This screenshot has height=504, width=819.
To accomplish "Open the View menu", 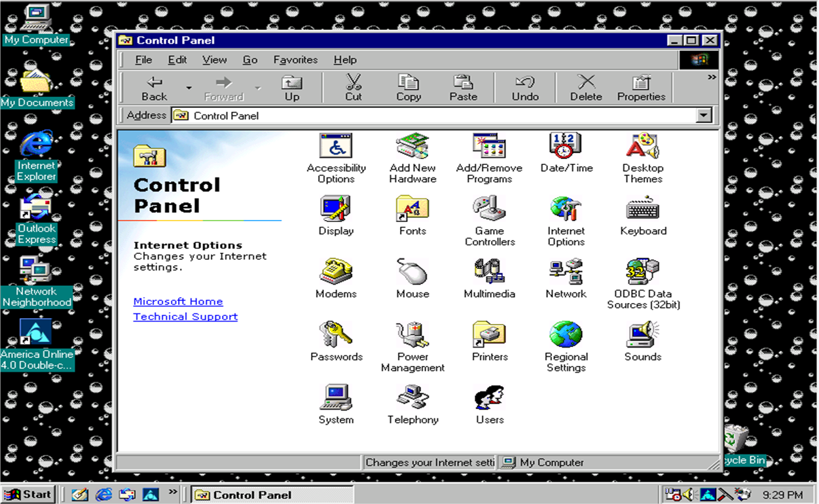I will [215, 60].
